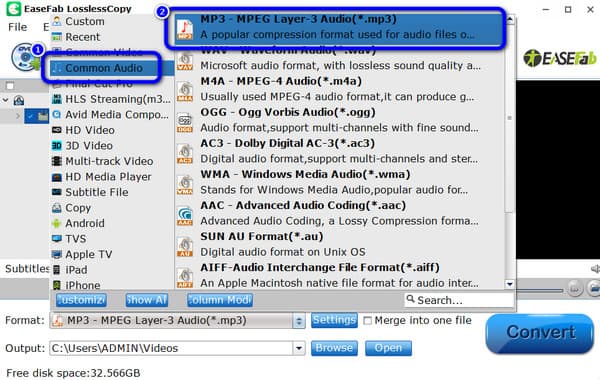The width and height of the screenshot is (600, 380).
Task: Click the Search format field
Action: (459, 300)
